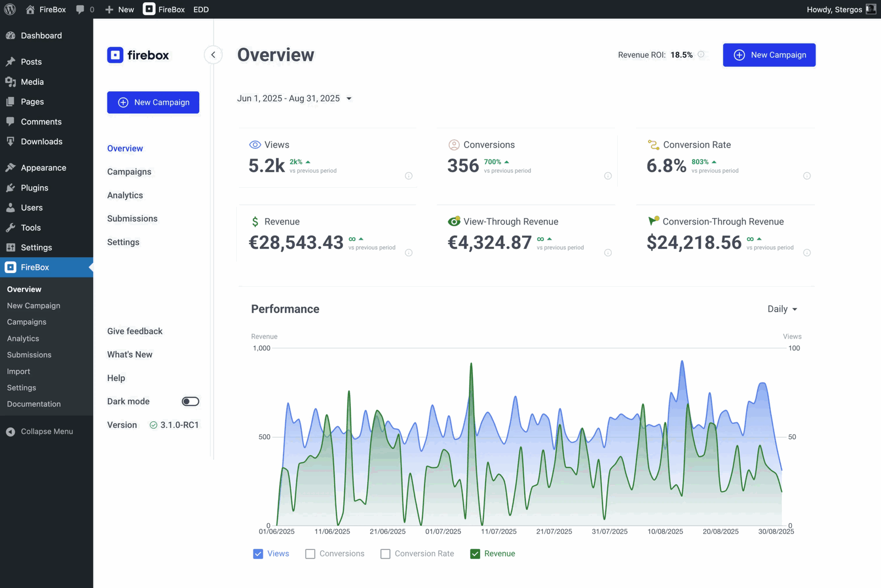Enable the Conversion Rate chart checkbox

click(x=385, y=554)
